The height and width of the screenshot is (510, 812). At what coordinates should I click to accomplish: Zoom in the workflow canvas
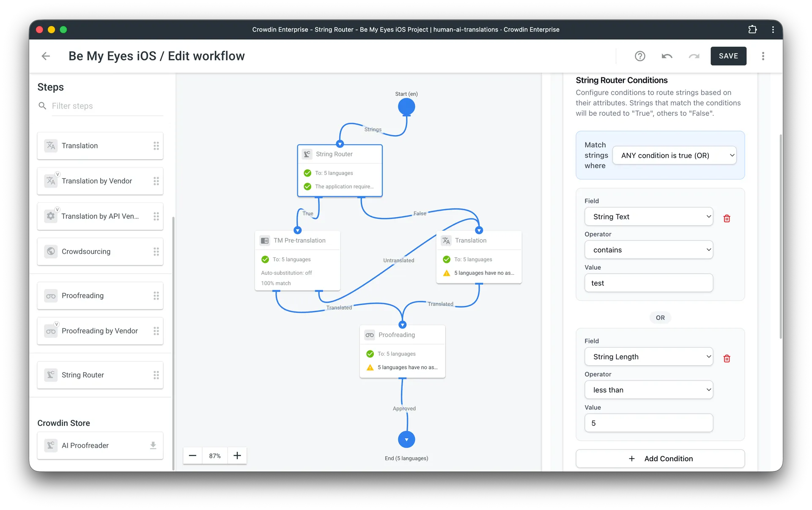point(237,455)
